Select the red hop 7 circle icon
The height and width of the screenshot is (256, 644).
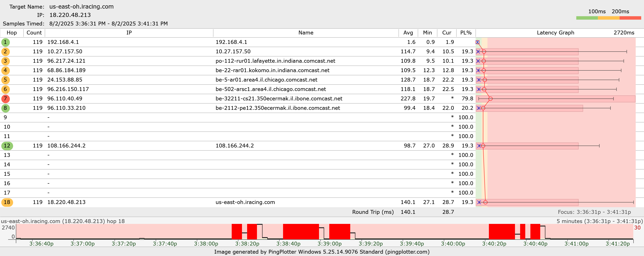click(5, 99)
